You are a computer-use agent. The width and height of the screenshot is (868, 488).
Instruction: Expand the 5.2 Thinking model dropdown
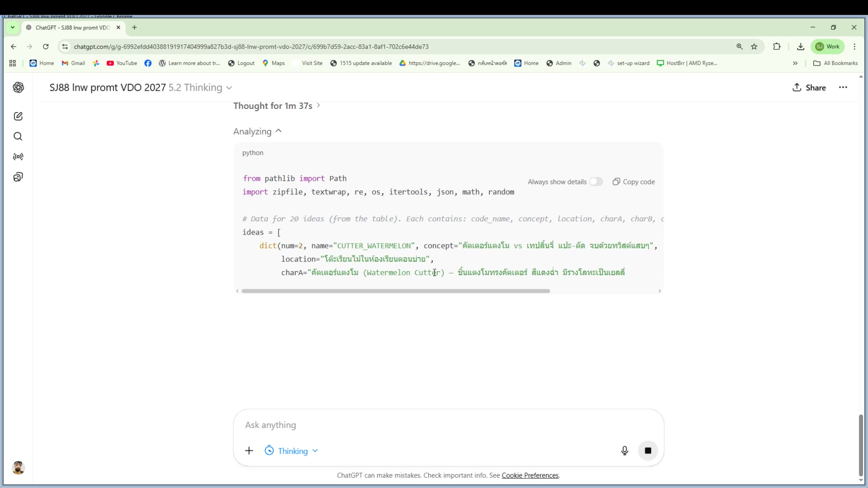pyautogui.click(x=200, y=88)
